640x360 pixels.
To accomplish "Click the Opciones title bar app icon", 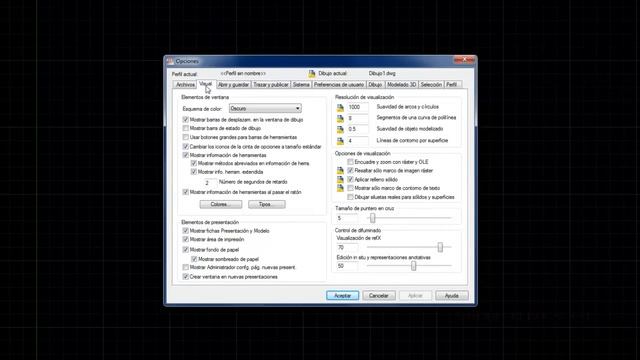I will (x=170, y=61).
